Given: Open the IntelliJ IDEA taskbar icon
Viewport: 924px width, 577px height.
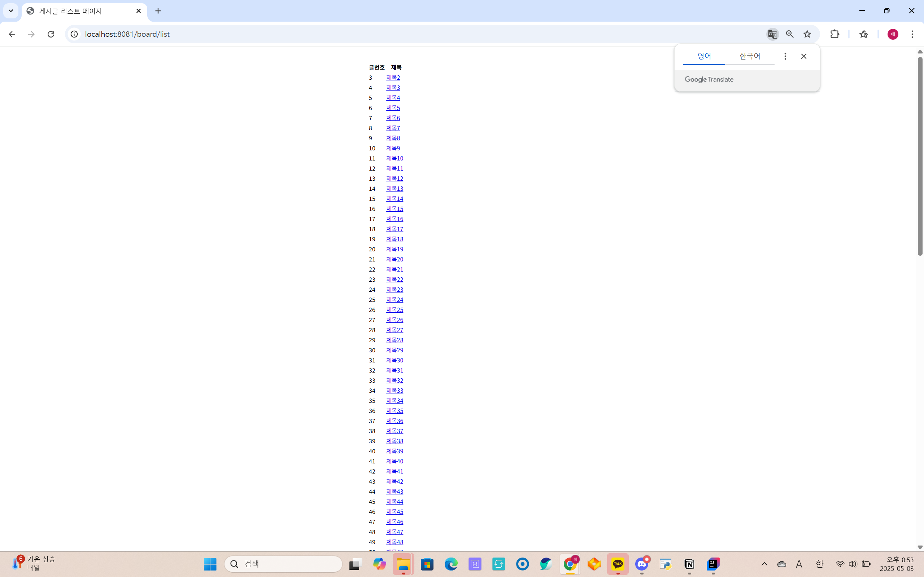Looking at the screenshot, I should tap(713, 564).
